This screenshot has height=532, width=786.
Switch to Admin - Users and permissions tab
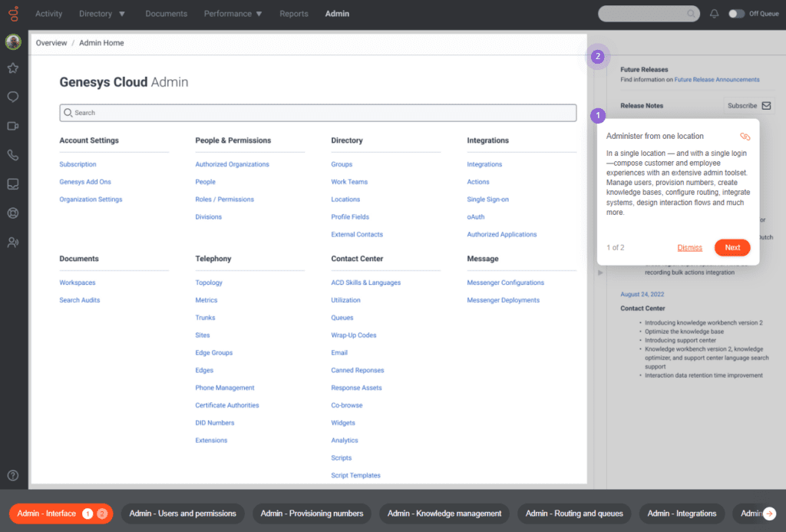pos(183,514)
